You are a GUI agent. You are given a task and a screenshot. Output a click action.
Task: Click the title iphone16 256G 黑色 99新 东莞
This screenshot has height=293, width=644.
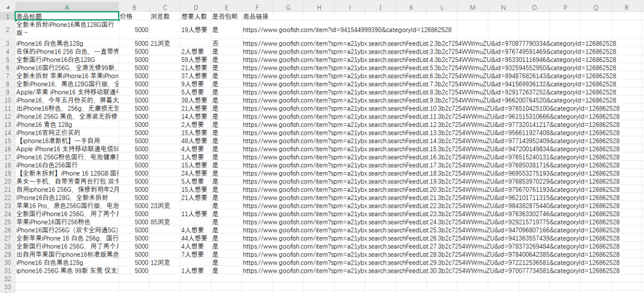tap(67, 270)
